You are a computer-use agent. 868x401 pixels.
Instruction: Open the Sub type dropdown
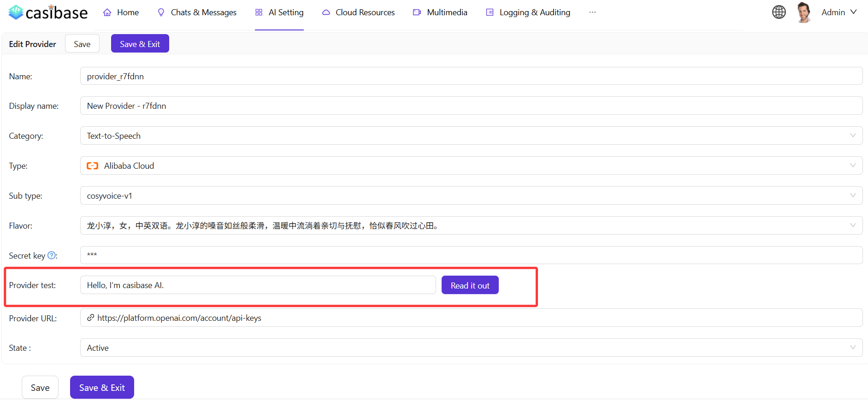click(x=852, y=195)
